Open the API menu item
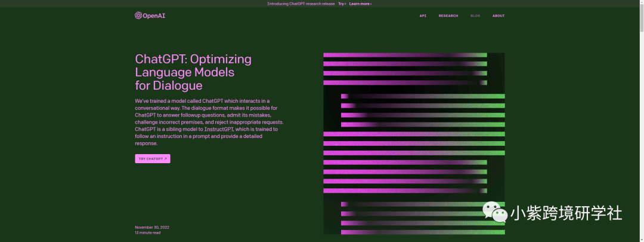 423,16
